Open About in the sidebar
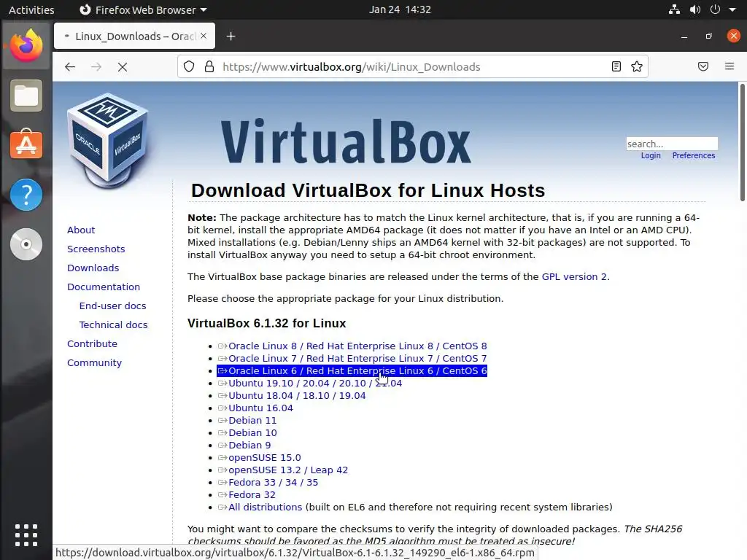The image size is (747, 560). pyautogui.click(x=81, y=230)
